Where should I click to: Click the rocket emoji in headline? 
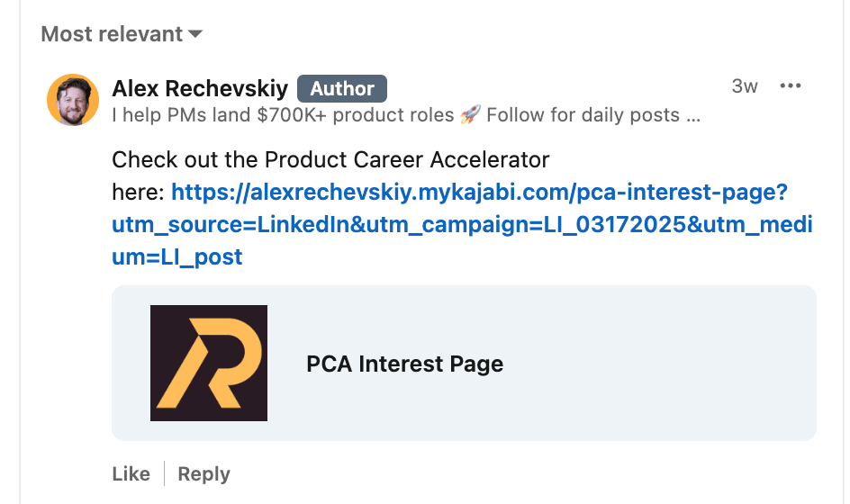[x=469, y=115]
